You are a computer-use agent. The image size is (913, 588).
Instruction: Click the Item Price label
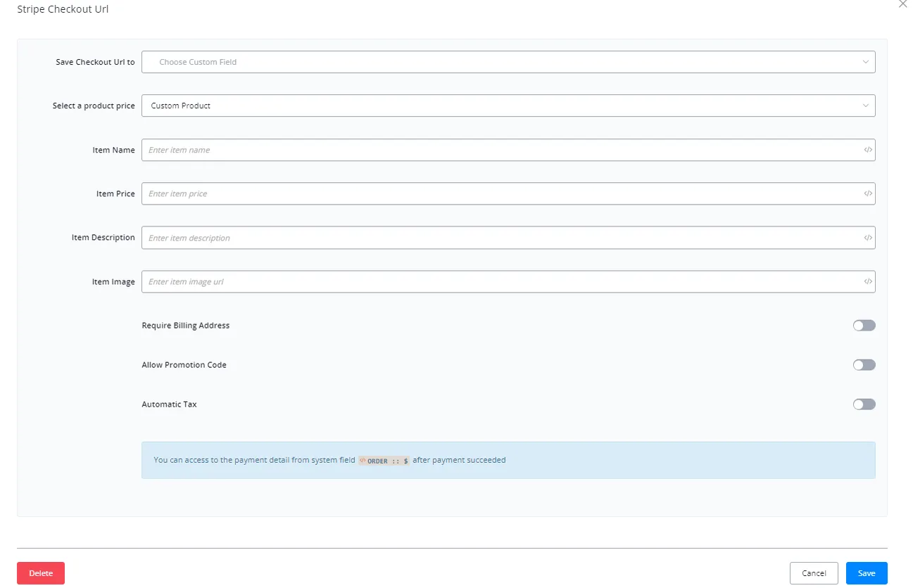115,193
